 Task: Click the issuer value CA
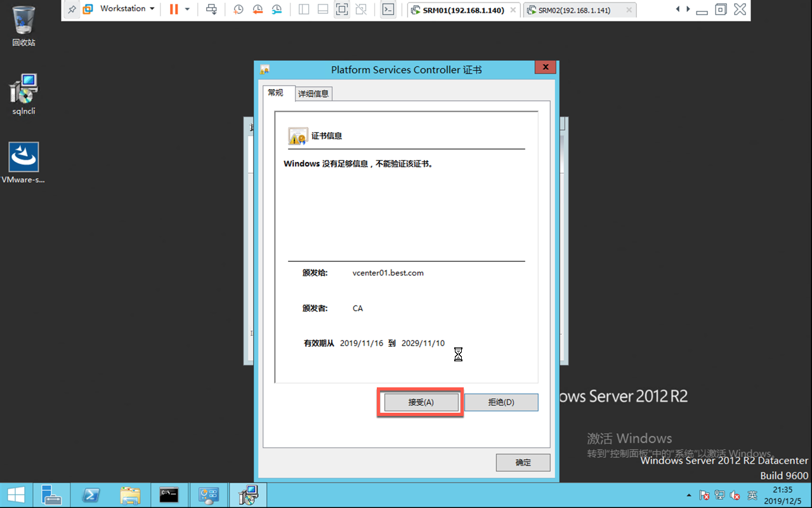pos(358,309)
